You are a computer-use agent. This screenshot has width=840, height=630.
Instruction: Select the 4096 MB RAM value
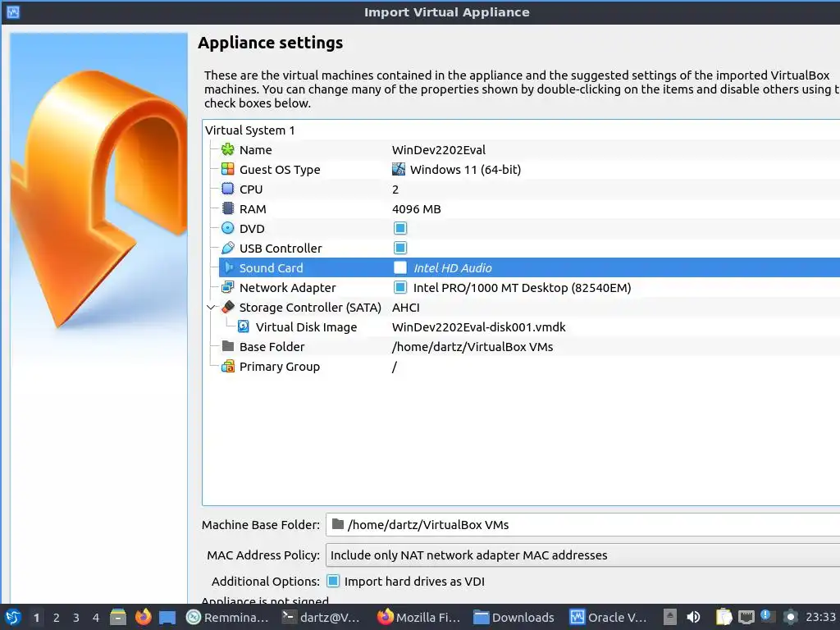tap(416, 209)
